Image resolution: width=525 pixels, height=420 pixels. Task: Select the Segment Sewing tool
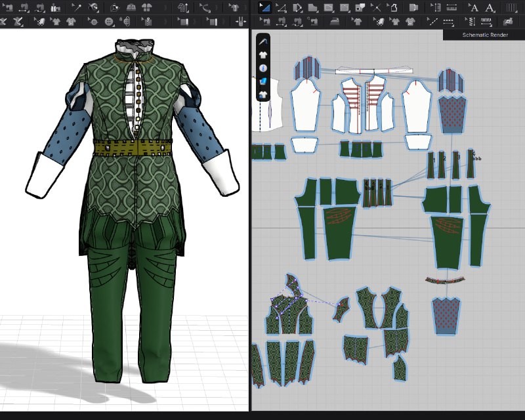pyautogui.click(x=265, y=22)
